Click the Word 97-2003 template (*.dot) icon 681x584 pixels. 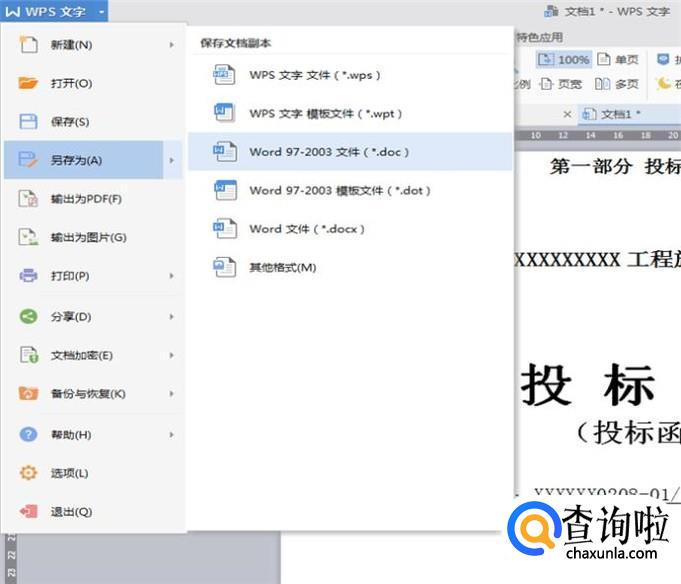point(225,190)
